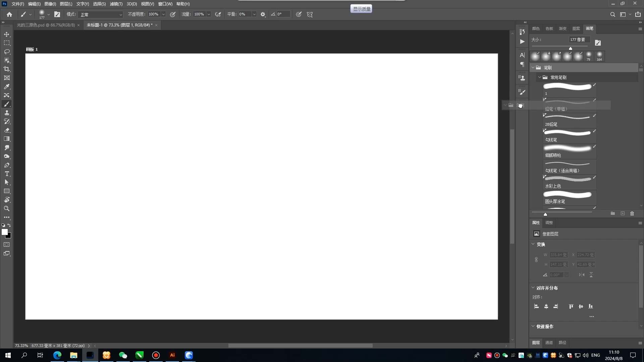Screen dimensions: 644x362
Task: Select the 2B铅笔 brush preset
Action: tap(570, 120)
